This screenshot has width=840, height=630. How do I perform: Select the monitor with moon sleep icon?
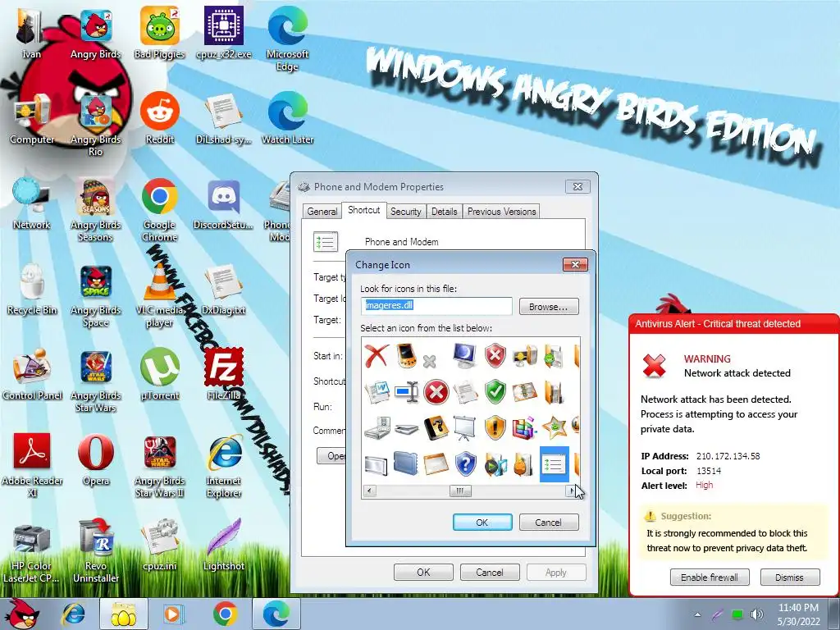click(464, 356)
